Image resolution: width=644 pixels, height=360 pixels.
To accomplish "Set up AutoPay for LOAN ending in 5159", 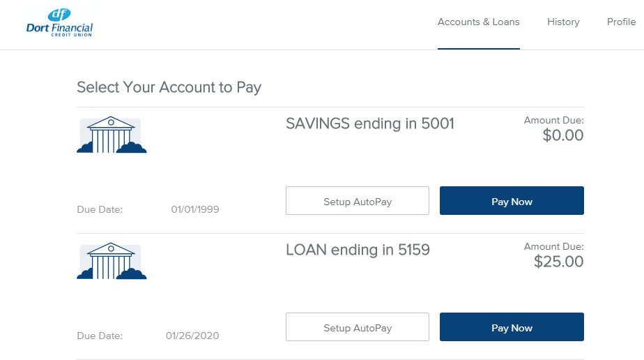I will (x=358, y=327).
